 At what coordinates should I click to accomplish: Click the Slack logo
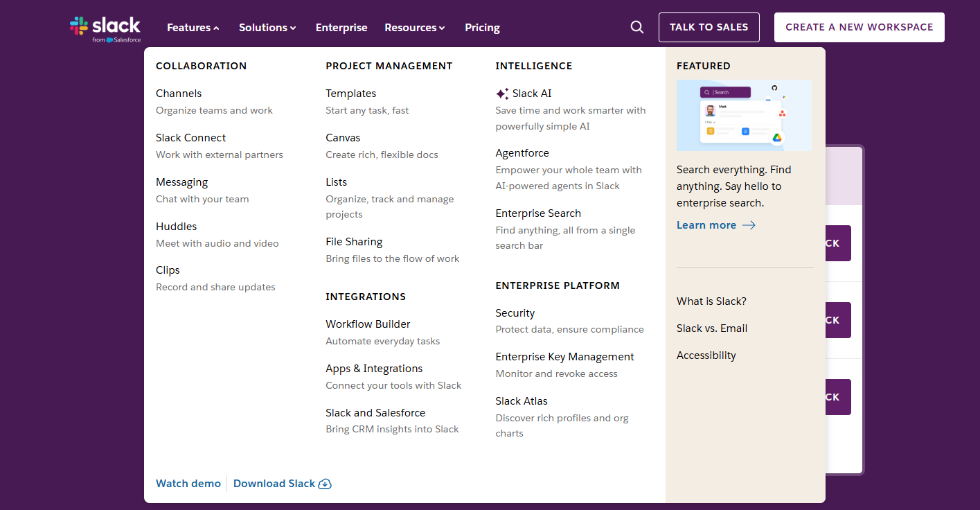[x=105, y=29]
